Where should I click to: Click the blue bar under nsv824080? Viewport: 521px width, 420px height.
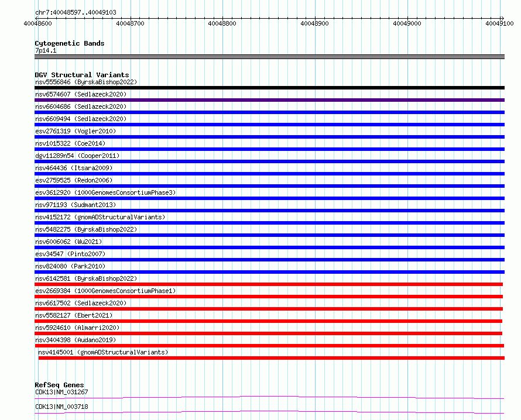point(269,272)
